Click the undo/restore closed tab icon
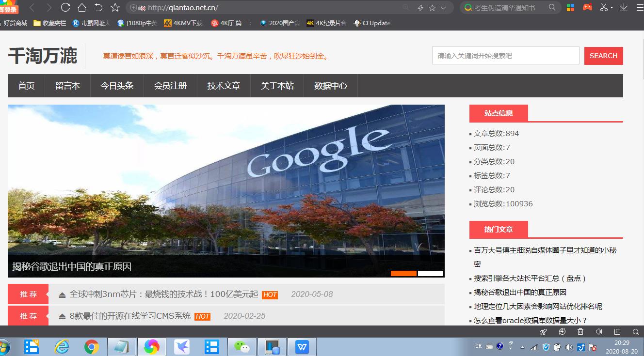This screenshot has width=644, height=356. click(x=98, y=7)
